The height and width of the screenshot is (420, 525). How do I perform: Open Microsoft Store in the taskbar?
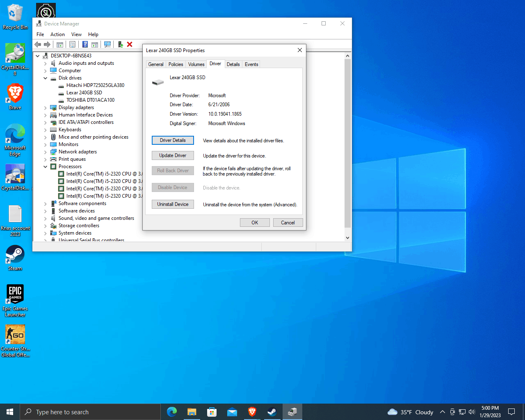(x=212, y=412)
